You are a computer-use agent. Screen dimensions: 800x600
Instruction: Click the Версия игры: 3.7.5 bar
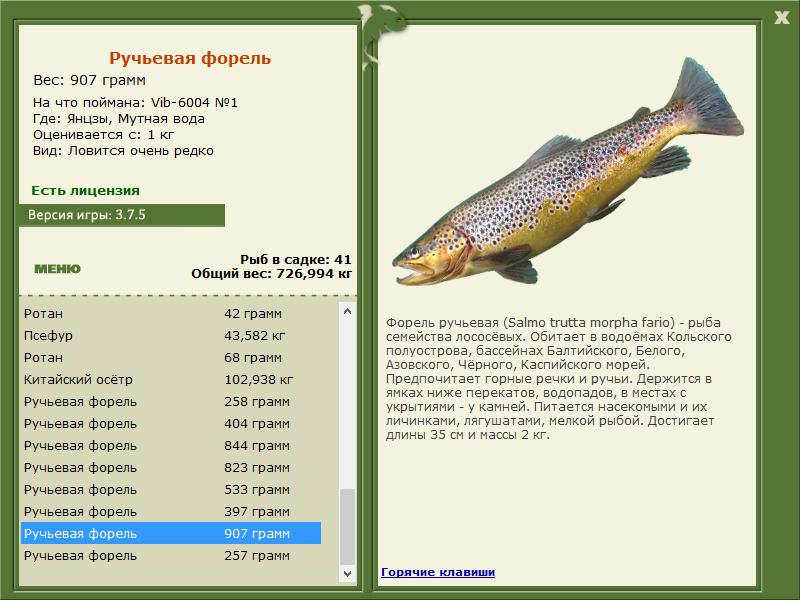click(x=122, y=215)
